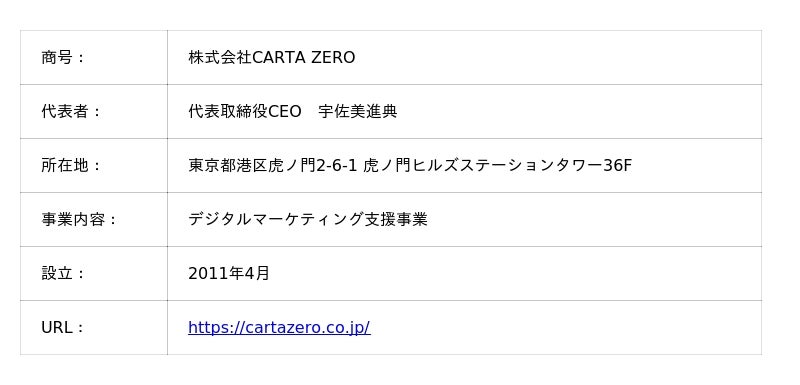The width and height of the screenshot is (800, 385).
Task: Click the 商号 row label
Action: (94, 58)
